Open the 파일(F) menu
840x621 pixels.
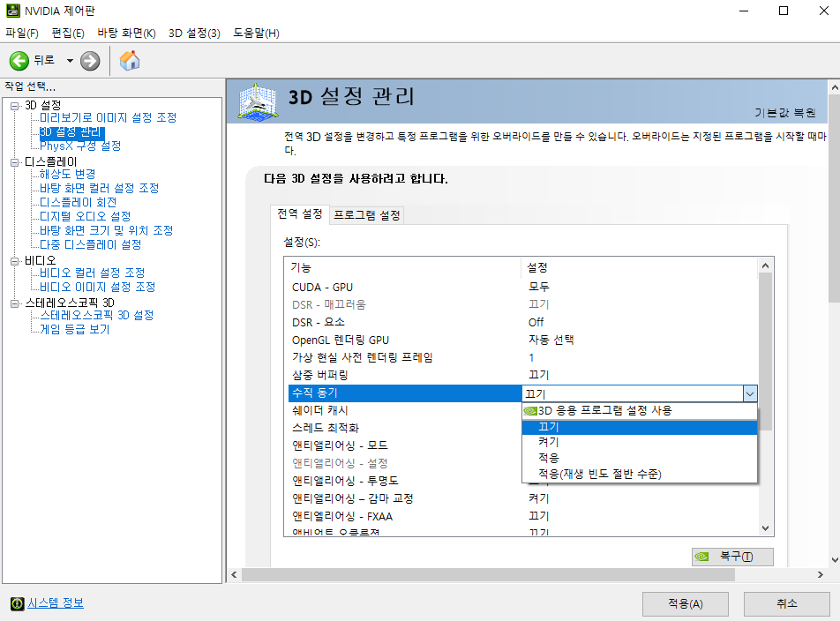22,34
